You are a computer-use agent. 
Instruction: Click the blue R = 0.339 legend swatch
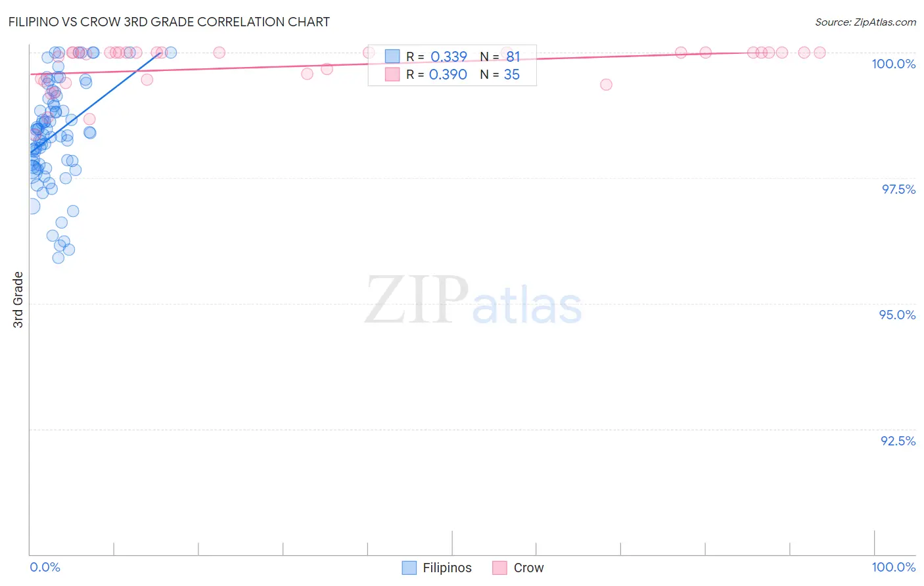click(x=392, y=56)
